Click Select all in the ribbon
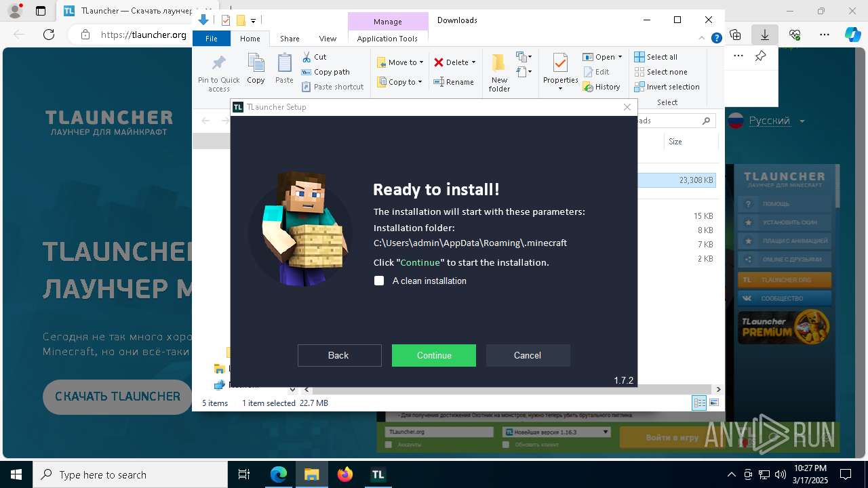Image resolution: width=868 pixels, height=488 pixels. 656,57
